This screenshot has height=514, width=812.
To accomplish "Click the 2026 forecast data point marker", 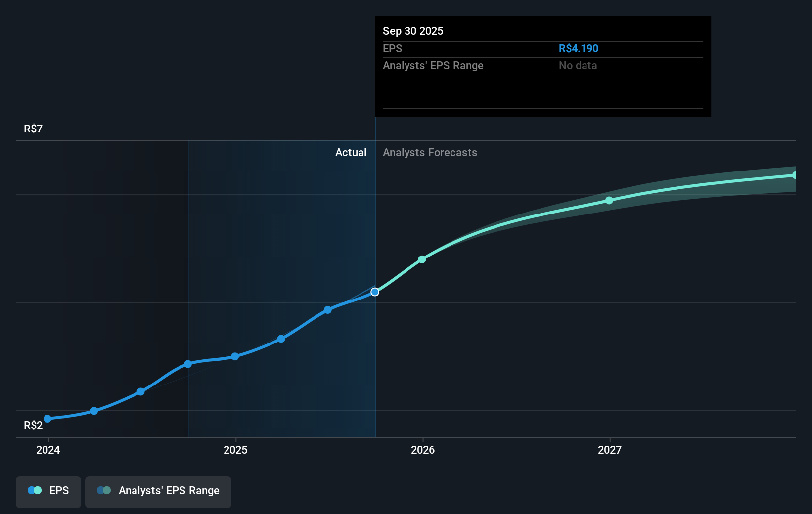I will coord(422,259).
